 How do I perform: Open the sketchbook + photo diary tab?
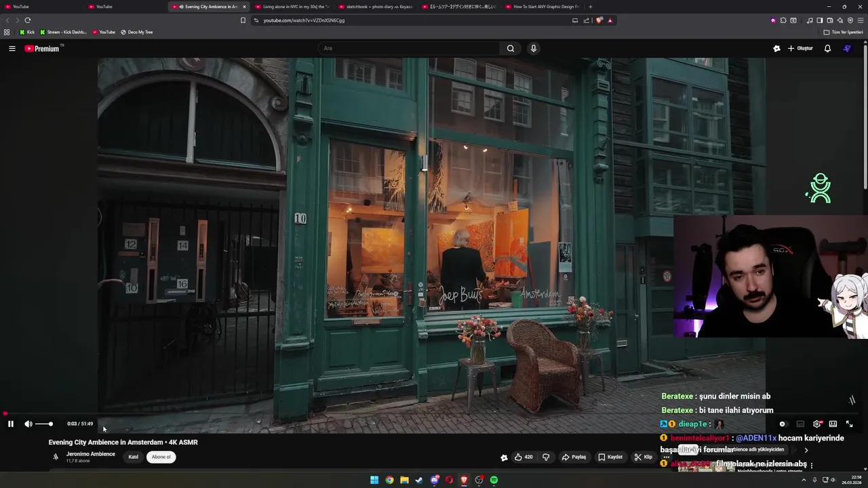point(376,7)
